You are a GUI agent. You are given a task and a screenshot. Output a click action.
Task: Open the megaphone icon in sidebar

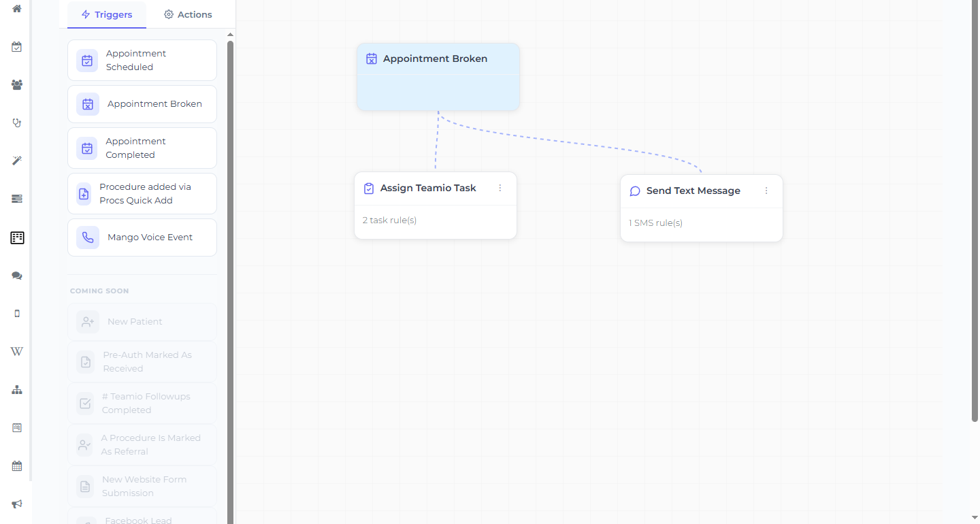click(x=17, y=504)
